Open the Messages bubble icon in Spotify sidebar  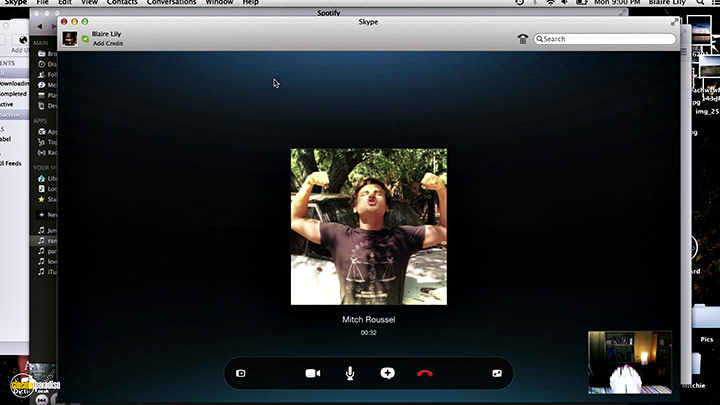point(41,85)
